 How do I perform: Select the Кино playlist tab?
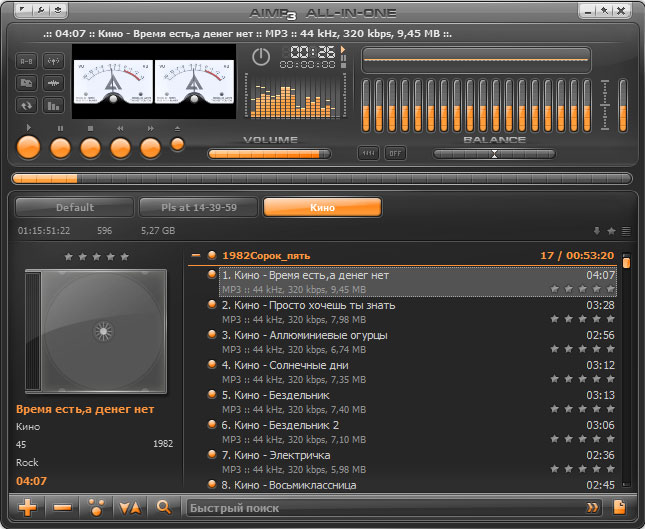click(322, 207)
